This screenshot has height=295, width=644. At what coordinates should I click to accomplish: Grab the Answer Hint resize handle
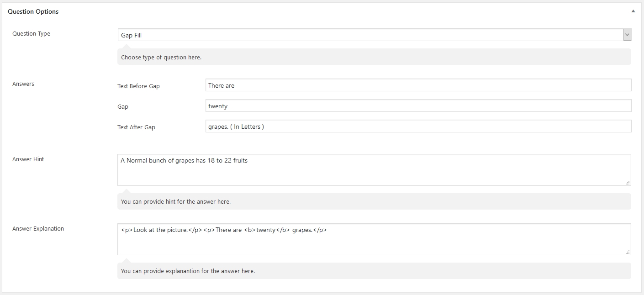tap(628, 183)
